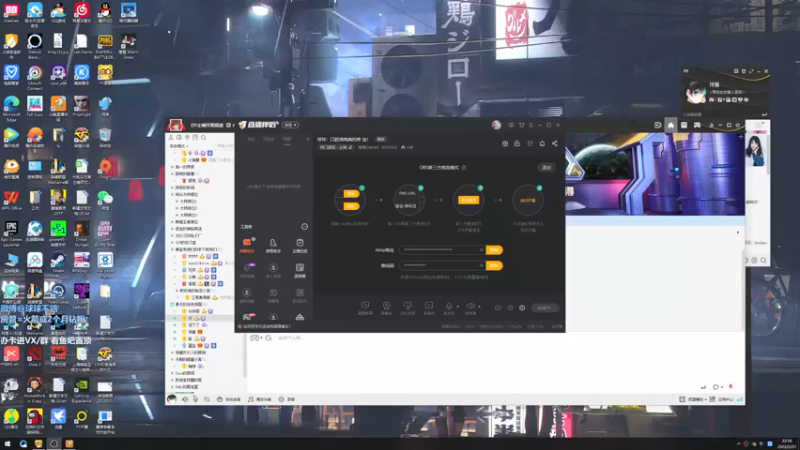Click the avatar in the small top-right profile window
This screenshot has width=800, height=450.
tap(695, 92)
